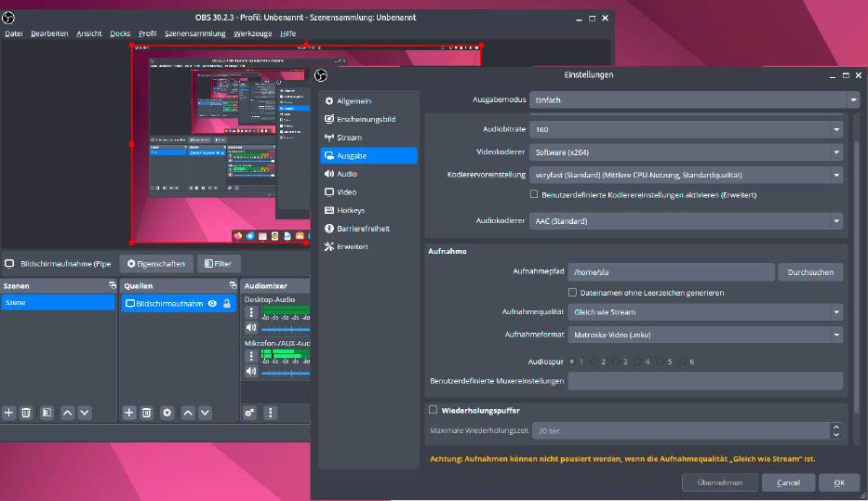The height and width of the screenshot is (501, 868).
Task: Open advanced audio properties gears icon
Action: tap(249, 413)
